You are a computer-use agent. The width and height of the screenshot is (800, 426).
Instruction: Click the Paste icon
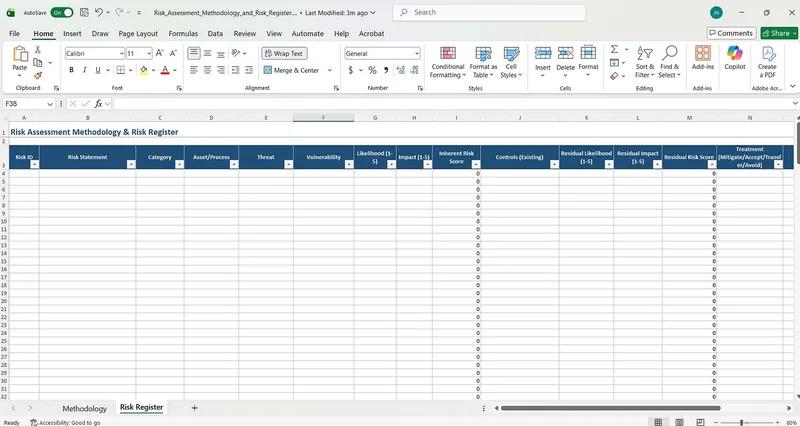[x=19, y=54]
